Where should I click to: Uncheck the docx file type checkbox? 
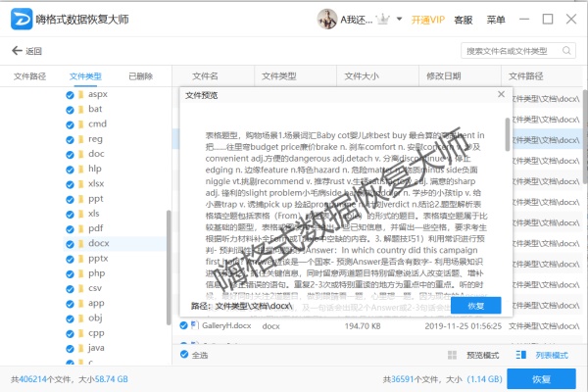pos(69,243)
